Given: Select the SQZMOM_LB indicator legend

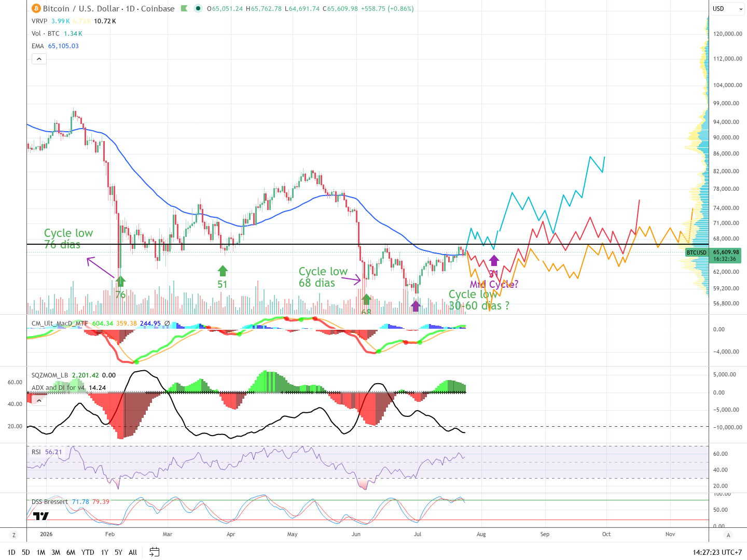Looking at the screenshot, I should [x=50, y=375].
